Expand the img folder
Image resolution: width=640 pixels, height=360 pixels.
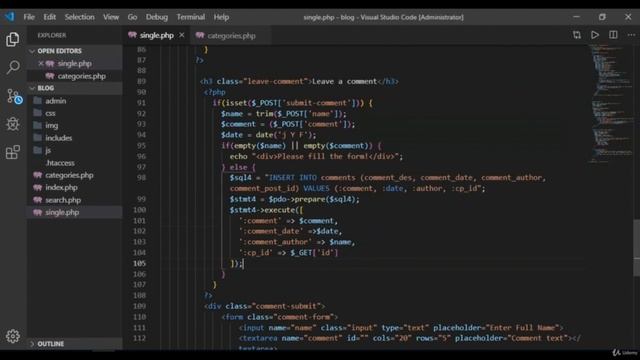tap(51, 125)
